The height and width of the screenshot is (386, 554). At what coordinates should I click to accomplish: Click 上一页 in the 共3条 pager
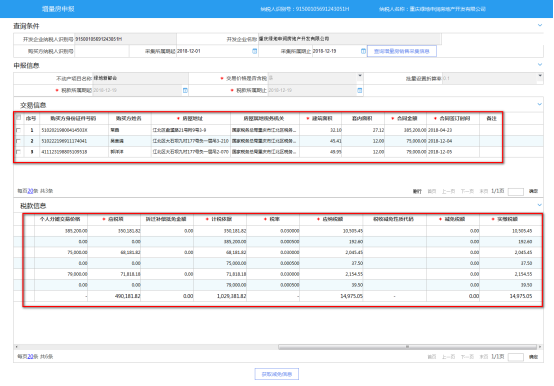click(448, 191)
